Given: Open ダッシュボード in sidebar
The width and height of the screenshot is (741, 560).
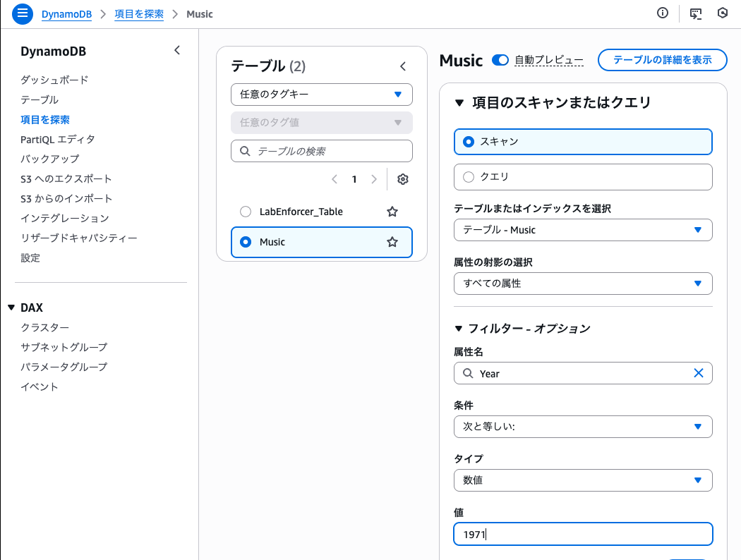Looking at the screenshot, I should (54, 80).
